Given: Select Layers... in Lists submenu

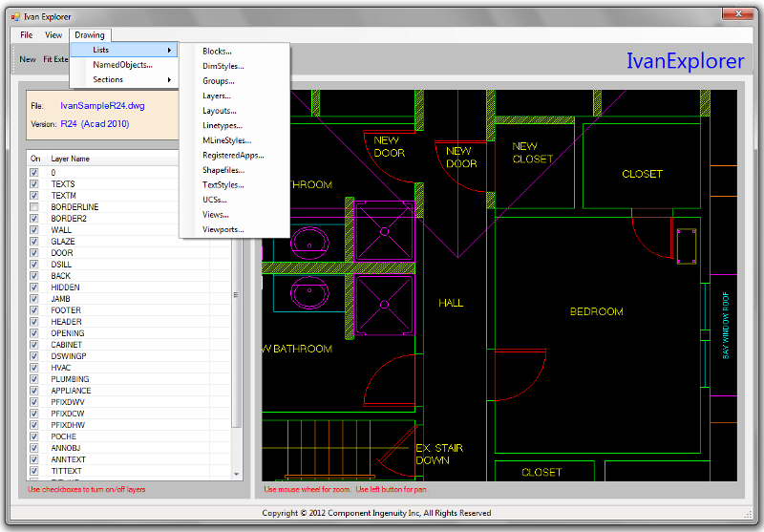Looking at the screenshot, I should coord(234,96).
